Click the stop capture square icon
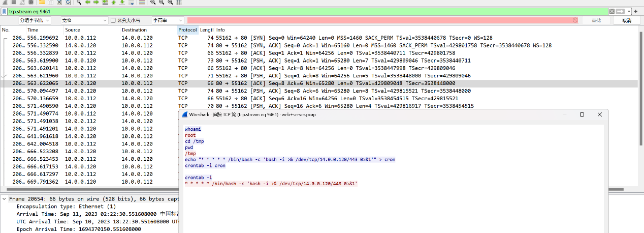Viewport: 644px width, 233px height. pyautogui.click(x=14, y=2)
